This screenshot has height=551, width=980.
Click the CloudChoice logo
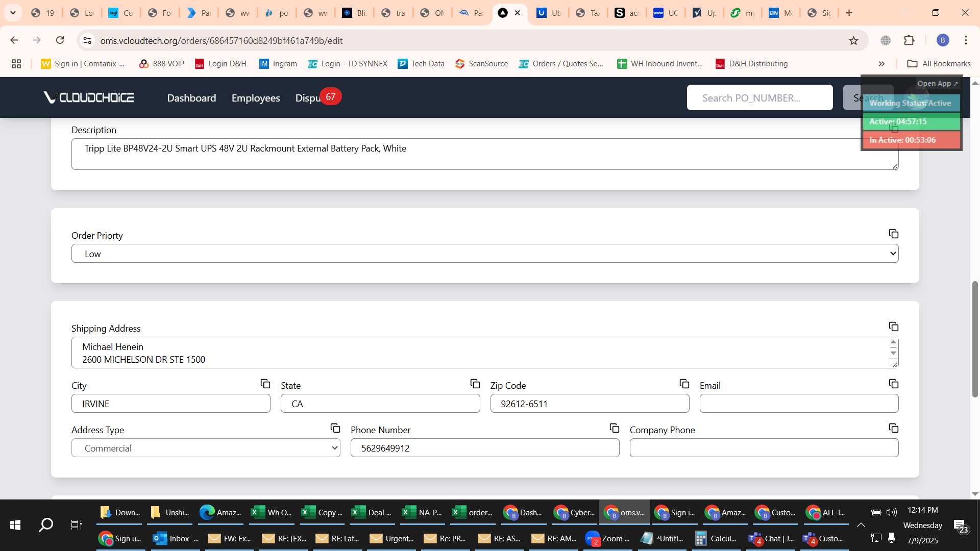[89, 97]
